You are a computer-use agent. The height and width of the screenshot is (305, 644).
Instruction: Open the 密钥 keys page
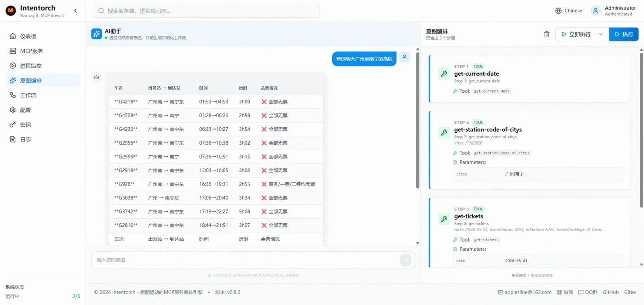click(x=43, y=124)
